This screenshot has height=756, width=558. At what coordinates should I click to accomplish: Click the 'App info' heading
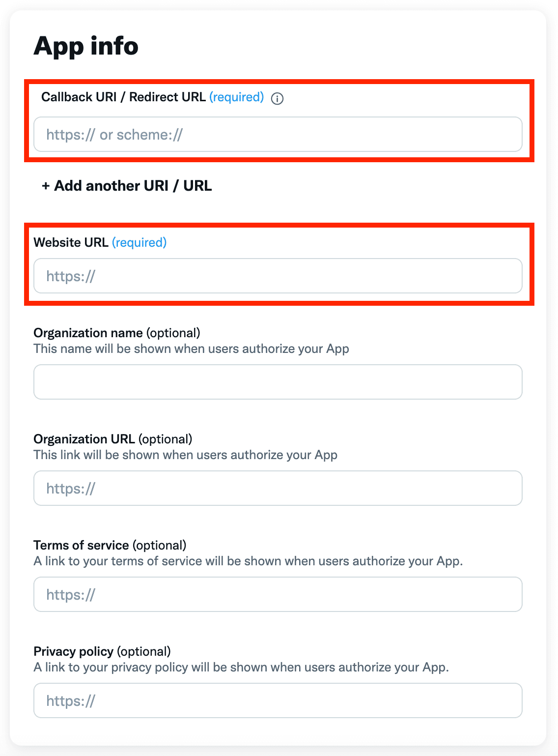[x=86, y=47]
